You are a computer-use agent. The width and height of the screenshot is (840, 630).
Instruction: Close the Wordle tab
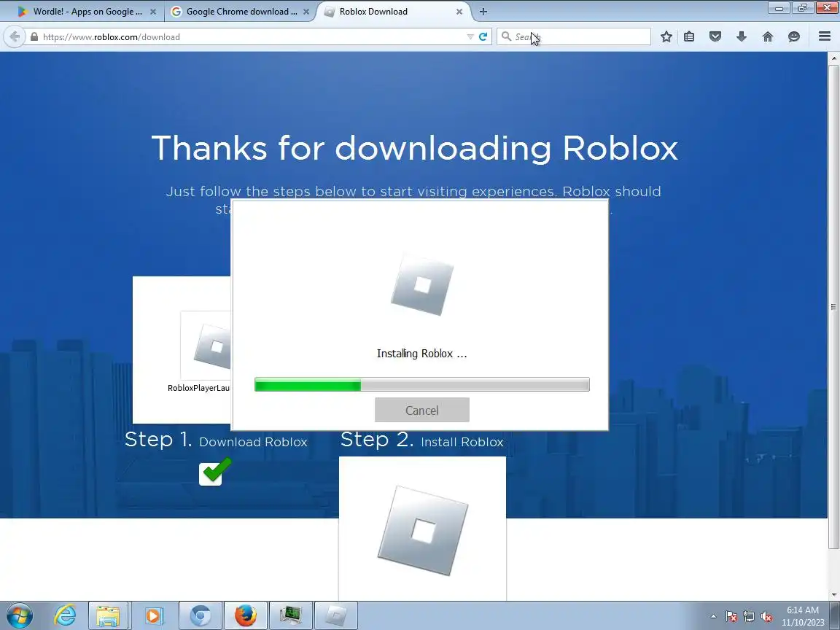(x=152, y=11)
